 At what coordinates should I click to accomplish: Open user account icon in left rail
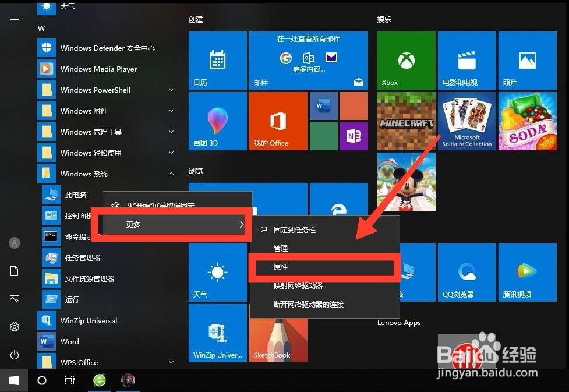click(x=15, y=243)
